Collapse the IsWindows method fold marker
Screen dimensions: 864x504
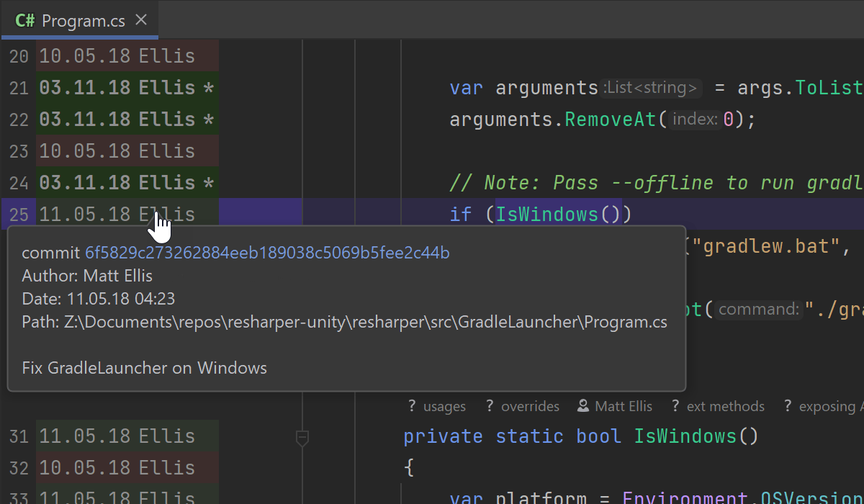302,436
